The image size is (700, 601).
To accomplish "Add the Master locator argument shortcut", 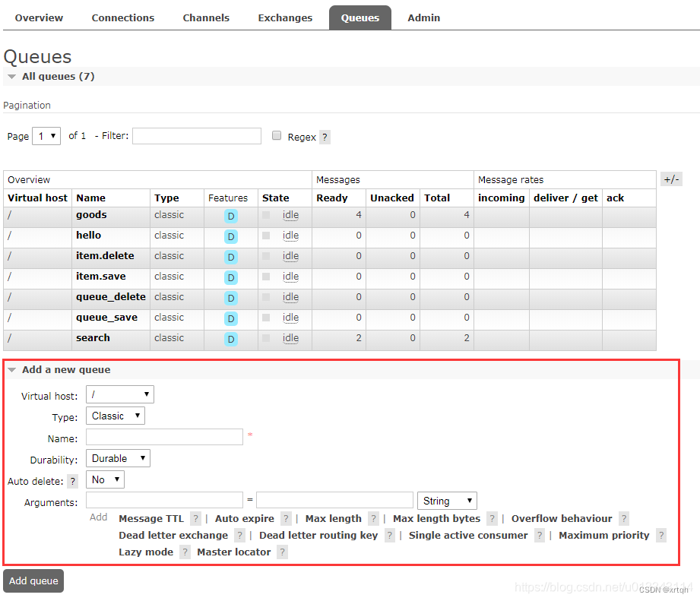I will (x=234, y=552).
